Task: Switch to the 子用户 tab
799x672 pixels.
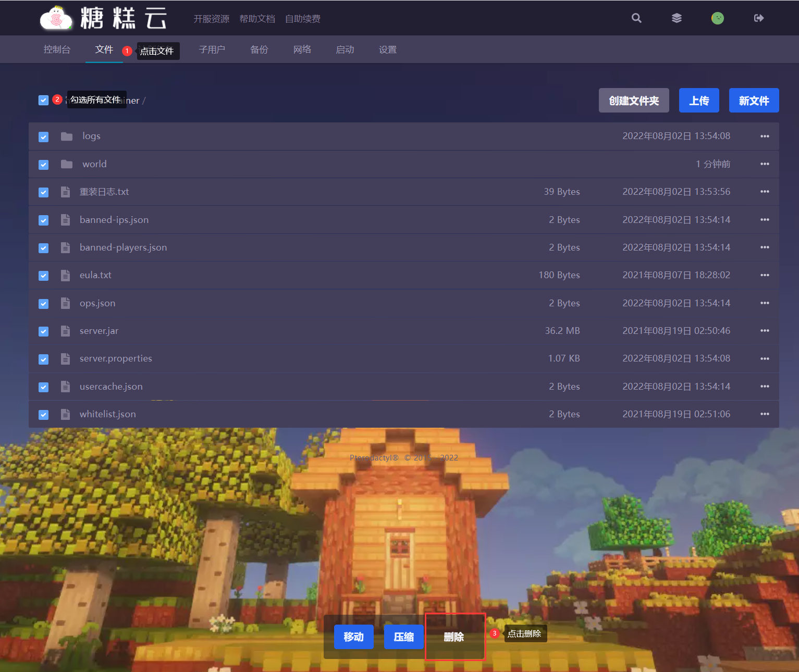Action: pos(212,49)
